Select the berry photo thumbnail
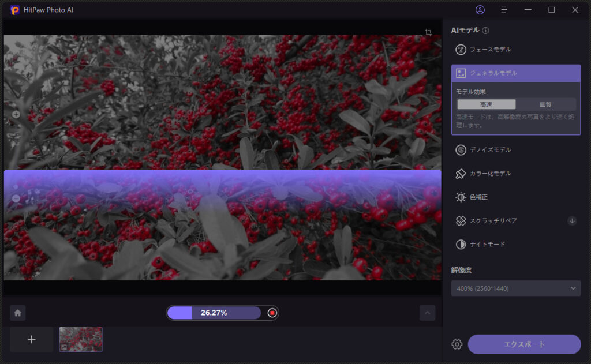The width and height of the screenshot is (591, 364). 81,339
